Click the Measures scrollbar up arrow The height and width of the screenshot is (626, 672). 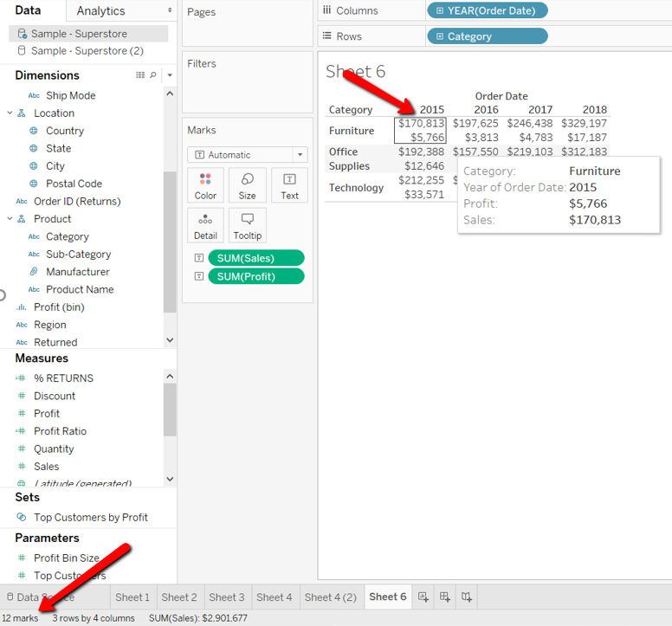pos(170,376)
